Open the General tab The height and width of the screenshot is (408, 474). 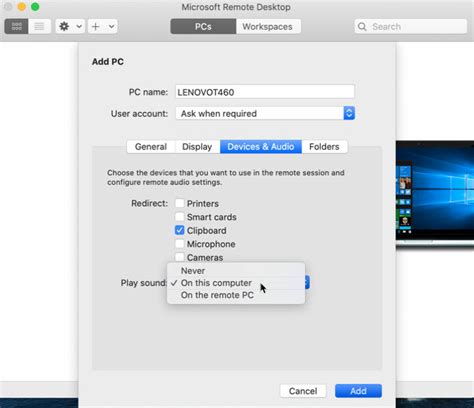[x=151, y=147]
